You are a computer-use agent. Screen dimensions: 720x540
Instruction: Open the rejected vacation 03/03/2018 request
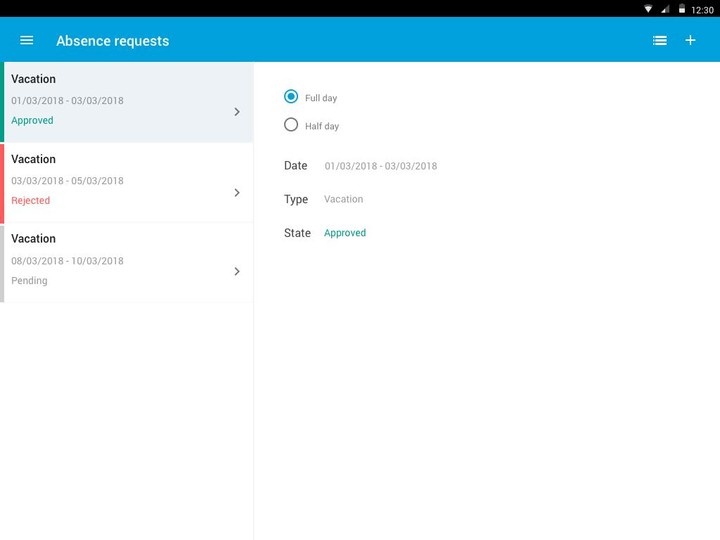pos(120,181)
